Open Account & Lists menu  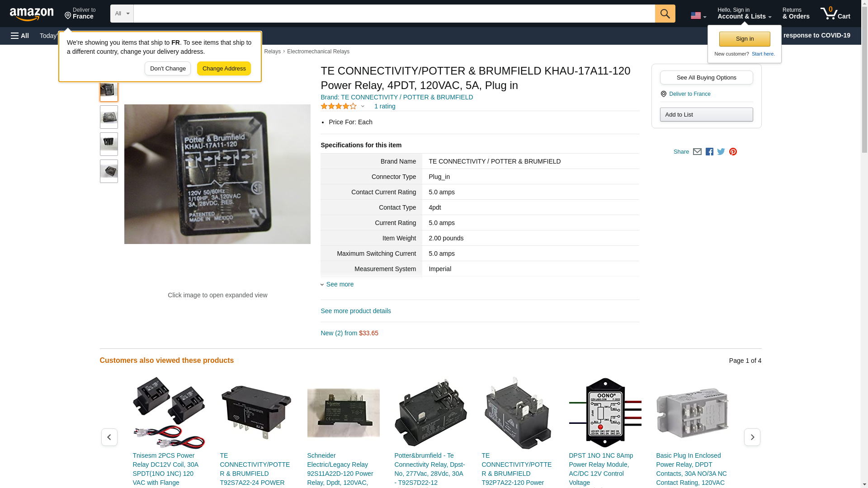[744, 14]
